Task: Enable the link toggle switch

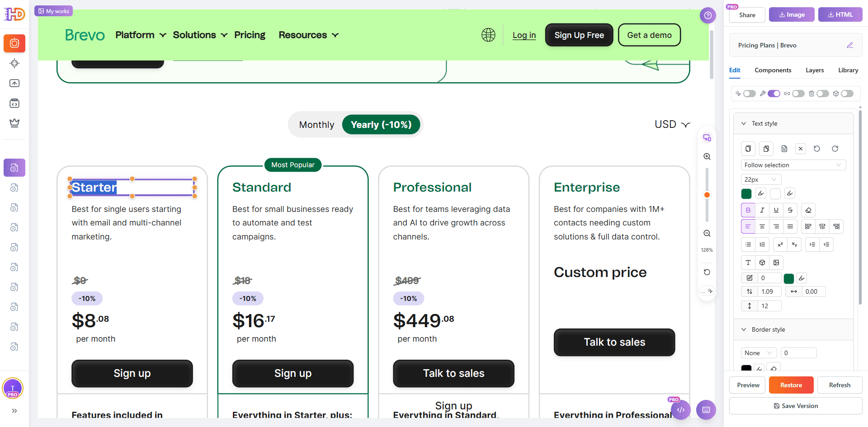Action: tap(798, 94)
